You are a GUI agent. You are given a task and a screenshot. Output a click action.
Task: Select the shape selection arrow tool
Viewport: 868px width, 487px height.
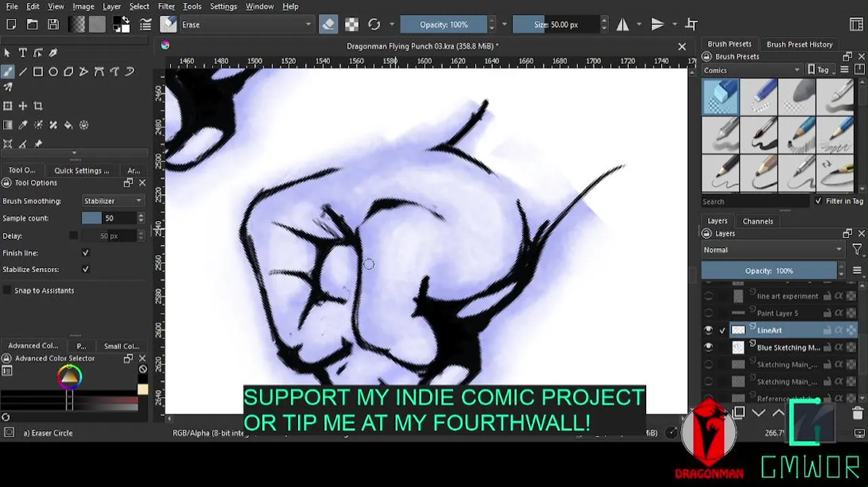7,53
